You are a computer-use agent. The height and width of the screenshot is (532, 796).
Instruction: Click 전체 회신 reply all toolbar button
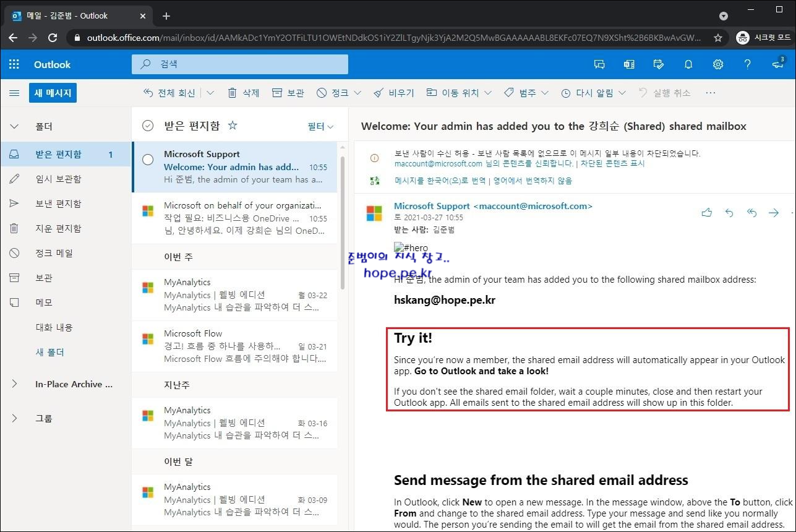(x=169, y=93)
